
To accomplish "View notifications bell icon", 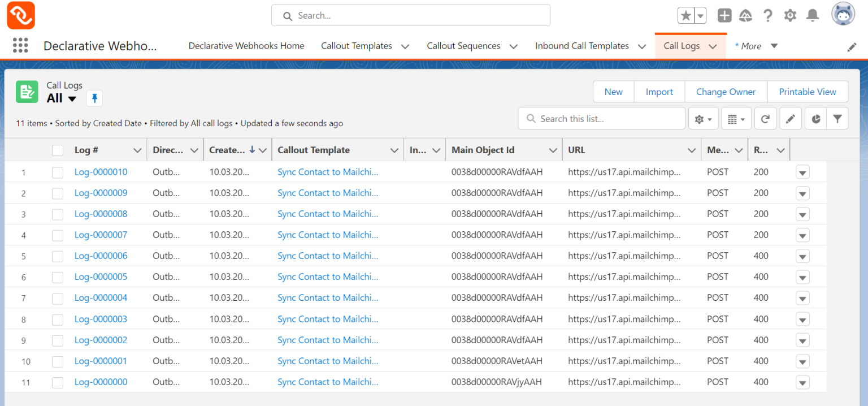I will click(x=813, y=16).
